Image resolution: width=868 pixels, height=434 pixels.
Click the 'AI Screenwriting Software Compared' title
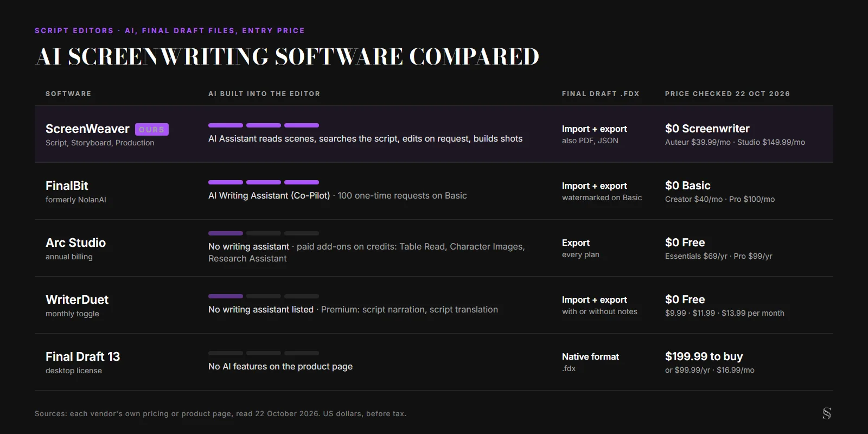click(288, 56)
